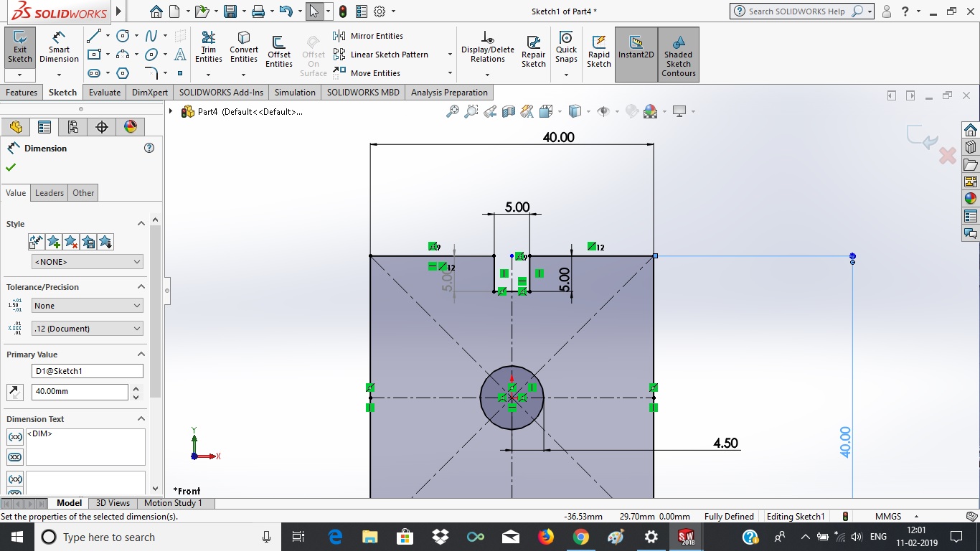Select the Offset Entities tool

pyautogui.click(x=278, y=52)
